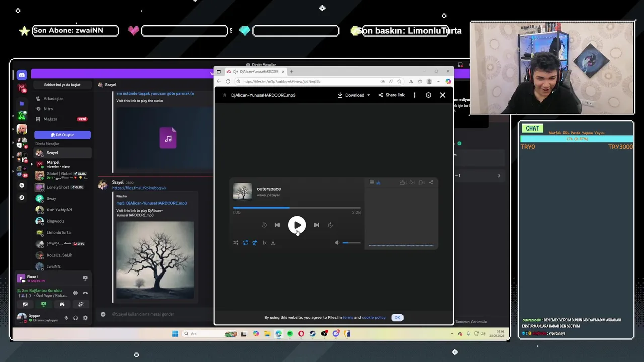Open a new browser tab

(x=291, y=71)
